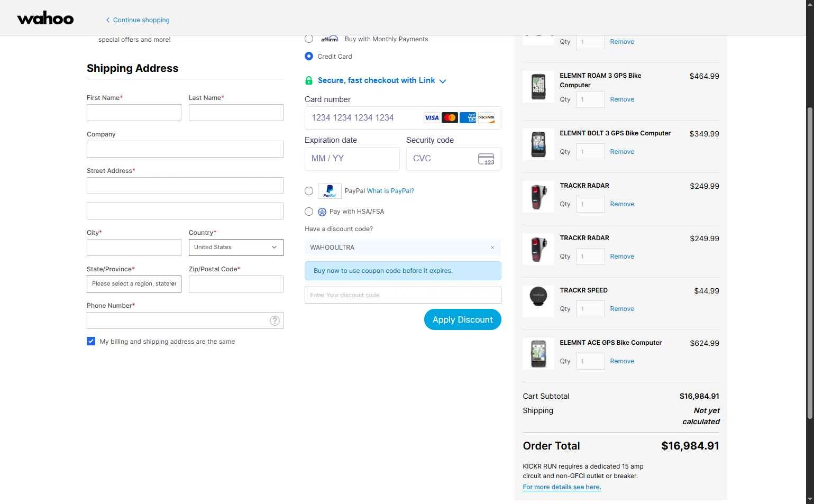
Task: Select the PayPal payment radio button
Action: pos(309,191)
